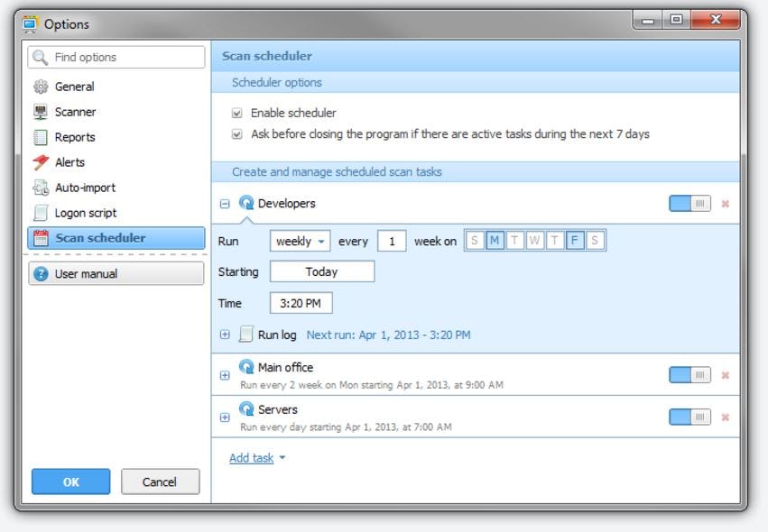Select the Scan scheduler sidebar item

(x=116, y=238)
